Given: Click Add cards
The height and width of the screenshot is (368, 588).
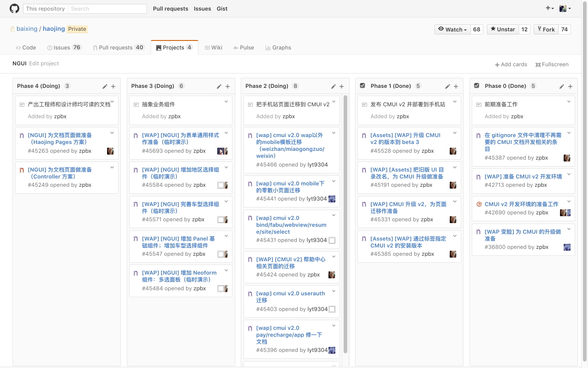Looking at the screenshot, I should coord(511,64).
